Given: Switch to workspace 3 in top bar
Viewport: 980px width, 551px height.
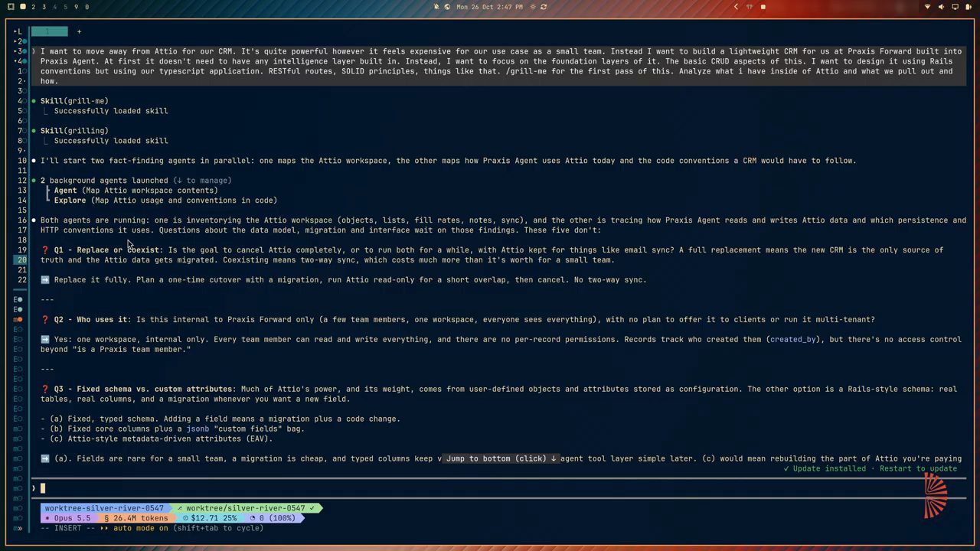Looking at the screenshot, I should [44, 7].
